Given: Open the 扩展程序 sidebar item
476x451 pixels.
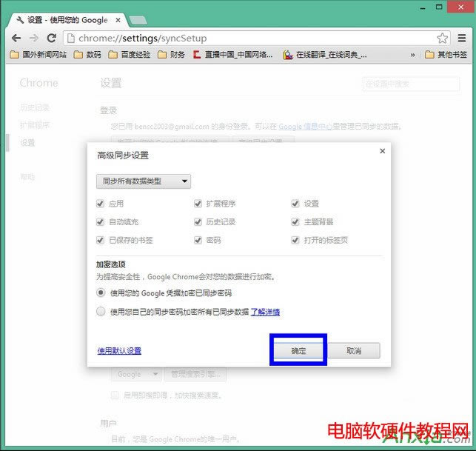Looking at the screenshot, I should [34, 125].
